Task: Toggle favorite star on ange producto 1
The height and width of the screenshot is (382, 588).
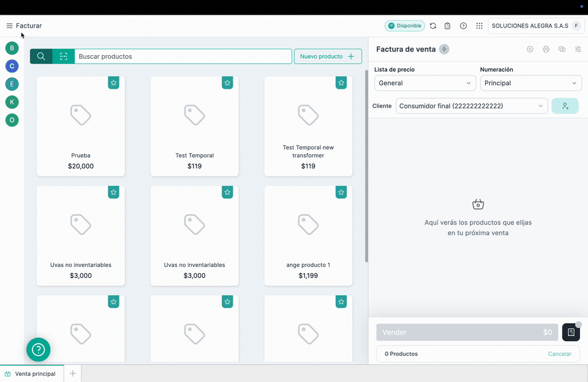Action: pyautogui.click(x=341, y=192)
